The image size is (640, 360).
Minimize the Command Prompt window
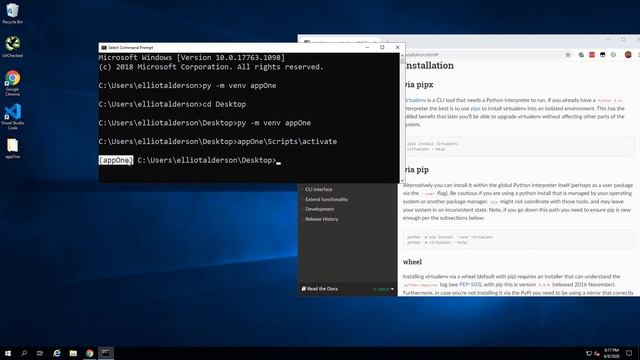(367, 48)
